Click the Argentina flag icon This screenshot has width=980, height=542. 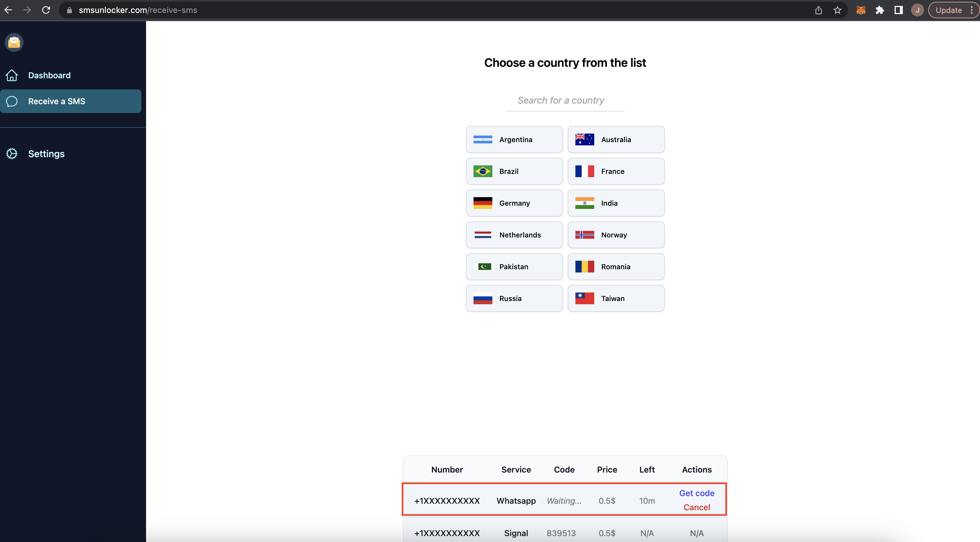tap(483, 139)
